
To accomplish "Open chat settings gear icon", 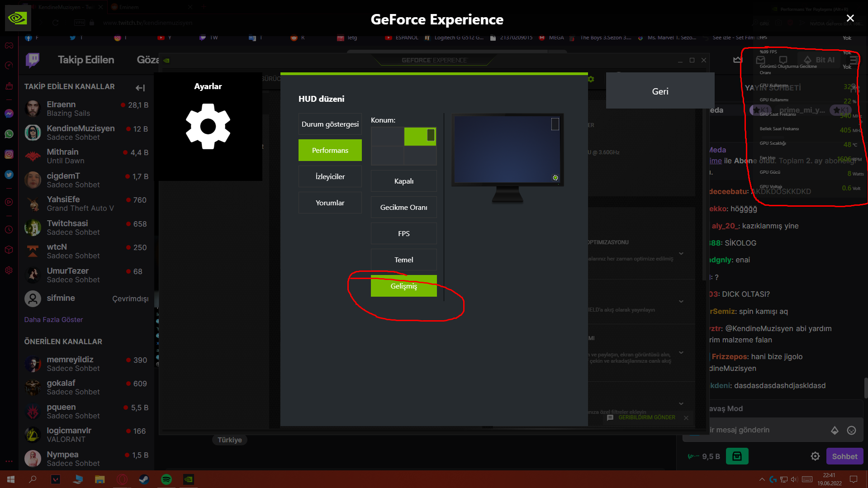I will coord(815,456).
